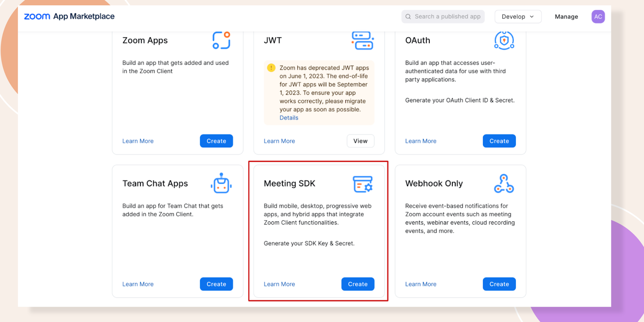This screenshot has width=644, height=322.
Task: Click the Team Chat Apps title
Action: pos(155,184)
